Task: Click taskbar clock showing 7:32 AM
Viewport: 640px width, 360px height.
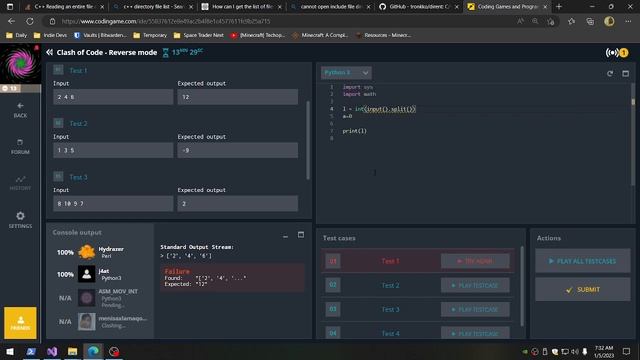Action: (x=604, y=351)
